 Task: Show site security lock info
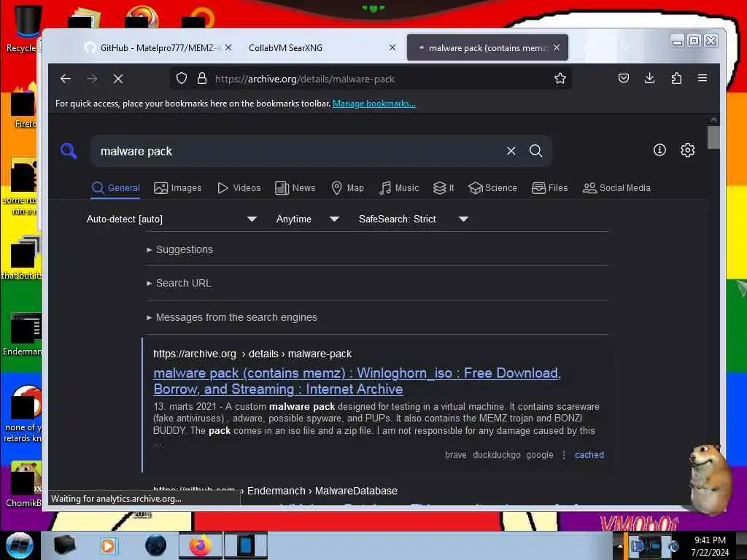[202, 79]
